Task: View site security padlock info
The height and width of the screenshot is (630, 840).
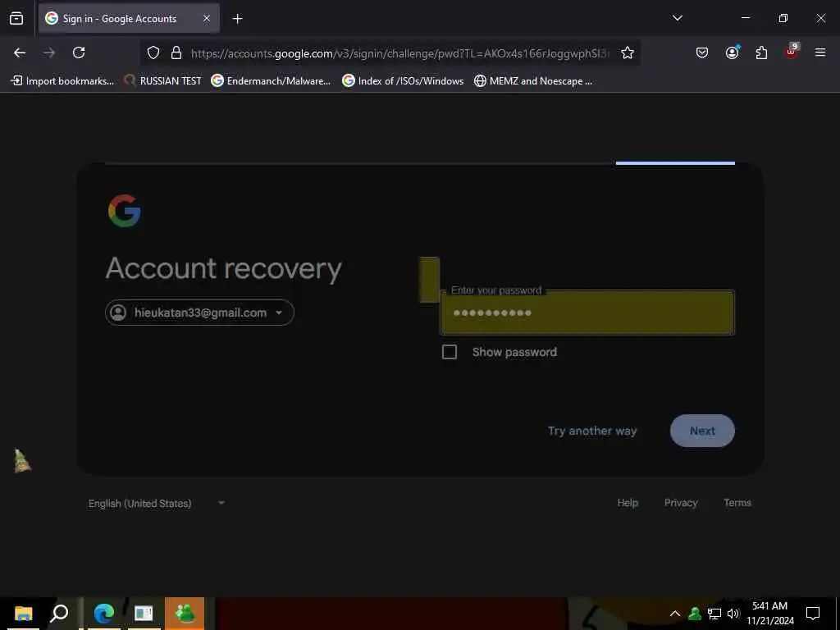Action: [x=176, y=52]
